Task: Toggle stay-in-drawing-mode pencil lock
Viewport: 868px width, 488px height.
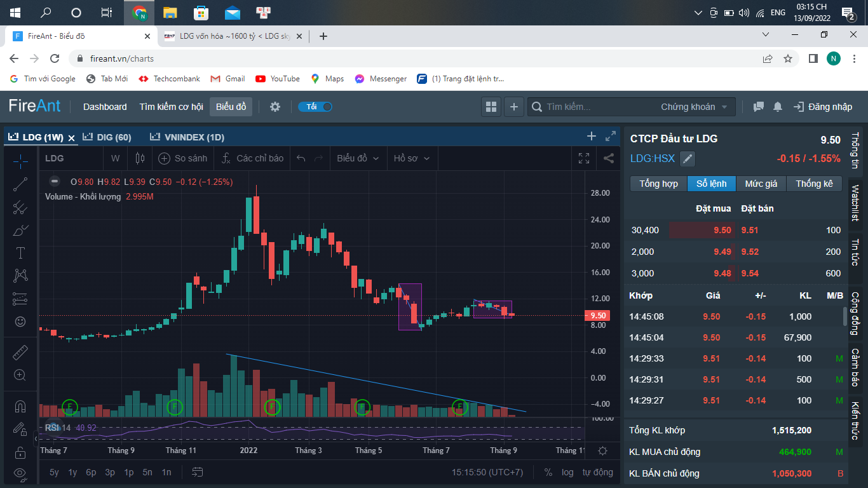Action: [20, 429]
